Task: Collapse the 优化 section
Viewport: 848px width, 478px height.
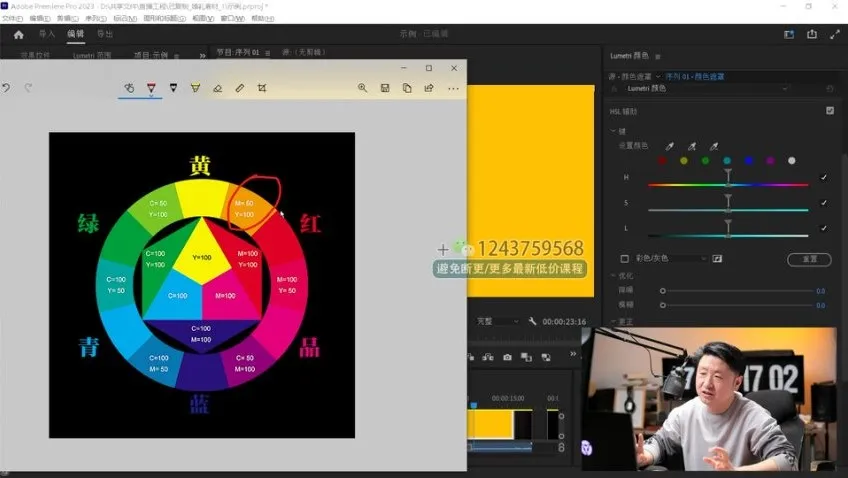Action: coord(613,275)
